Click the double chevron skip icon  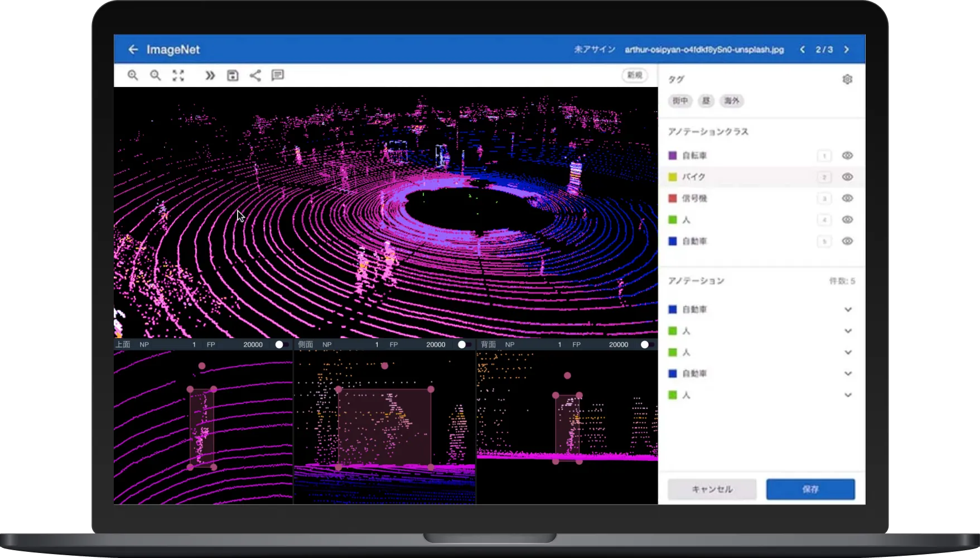pyautogui.click(x=210, y=75)
